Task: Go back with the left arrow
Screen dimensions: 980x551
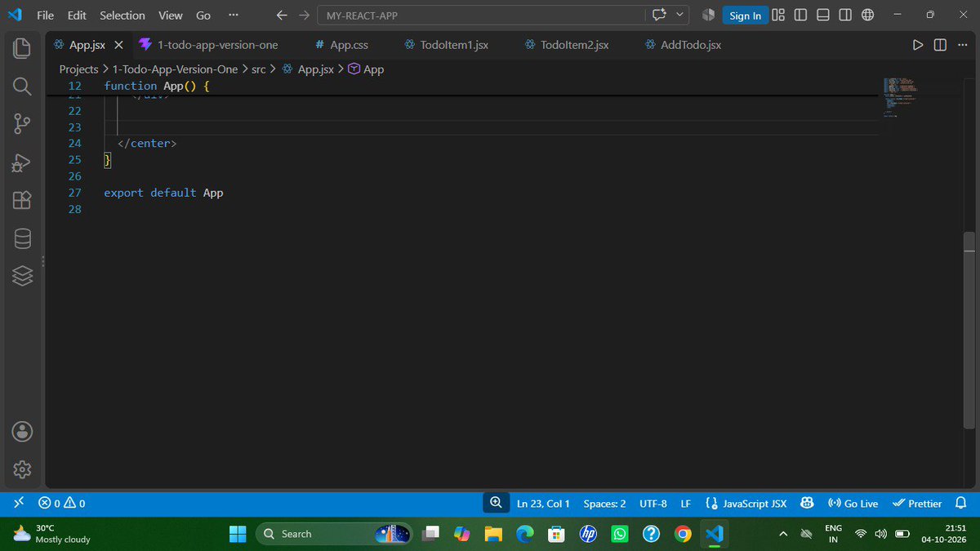Action: [x=282, y=15]
